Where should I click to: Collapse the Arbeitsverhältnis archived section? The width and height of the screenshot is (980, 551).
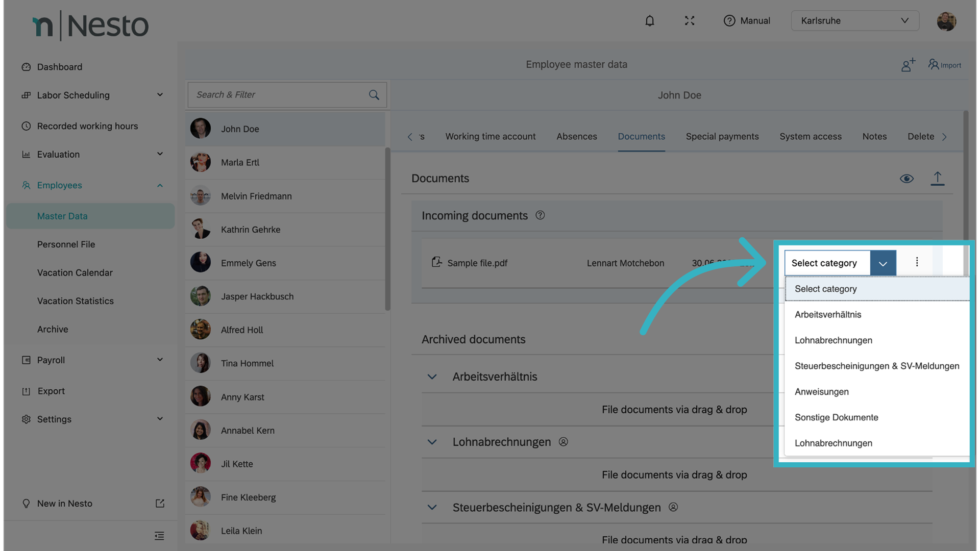pyautogui.click(x=432, y=377)
